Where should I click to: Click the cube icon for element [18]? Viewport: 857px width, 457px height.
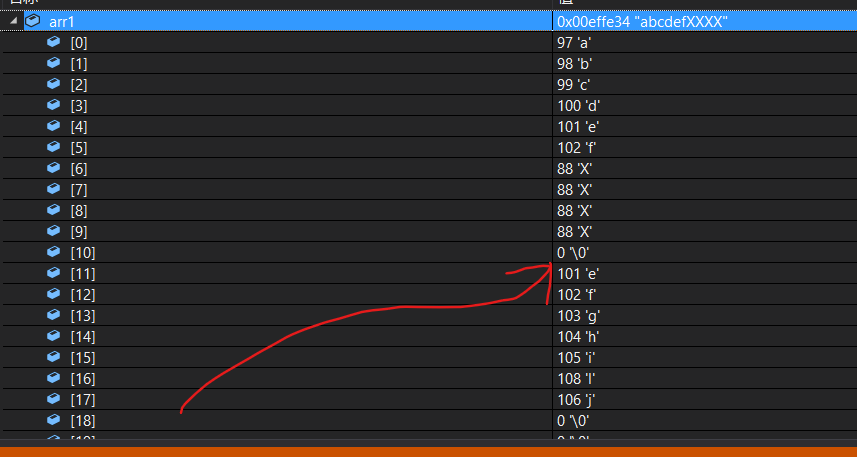click(54, 419)
